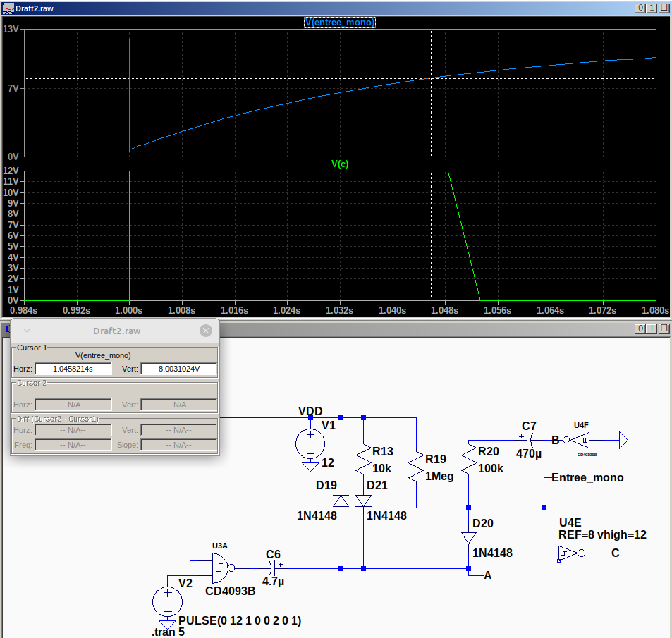Screen dimensions: 672x638
Task: Select the U4F inverter symbol
Action: pyautogui.click(x=578, y=440)
